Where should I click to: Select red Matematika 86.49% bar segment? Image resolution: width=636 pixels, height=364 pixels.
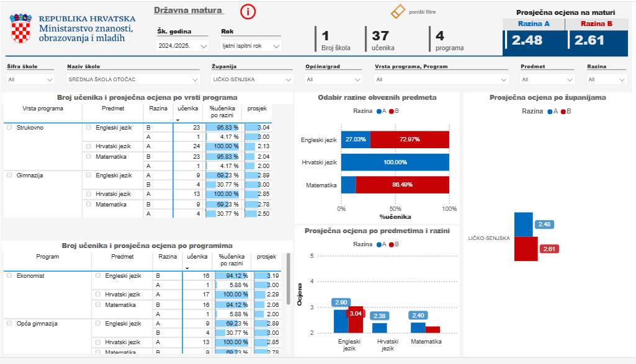point(402,185)
